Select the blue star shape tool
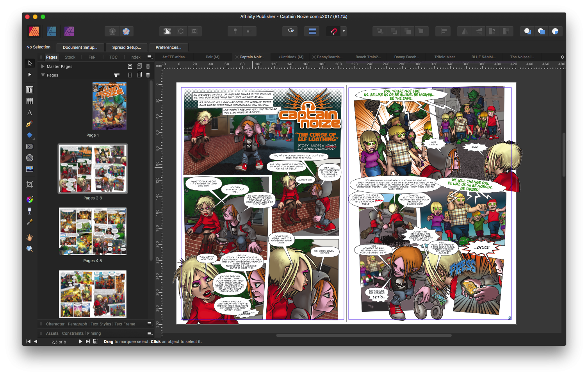 click(x=30, y=135)
